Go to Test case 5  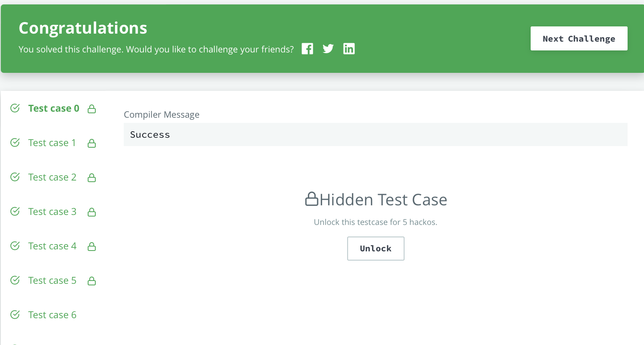coord(52,281)
